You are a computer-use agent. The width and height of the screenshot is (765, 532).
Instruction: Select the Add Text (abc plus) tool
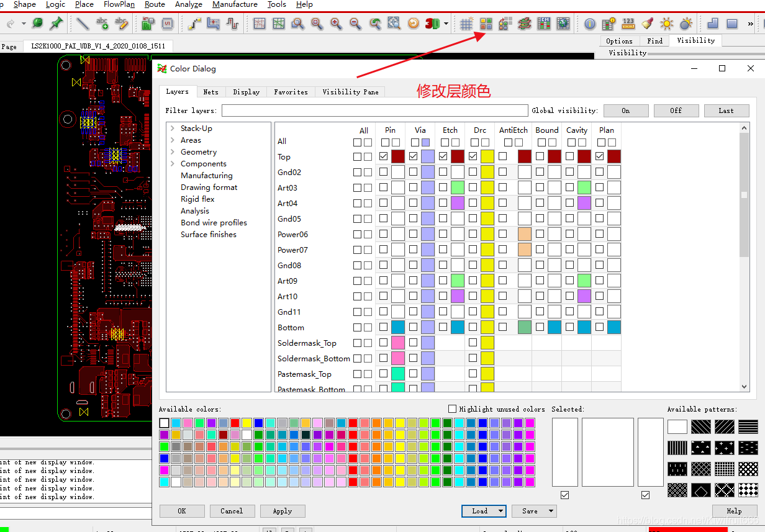[102, 24]
